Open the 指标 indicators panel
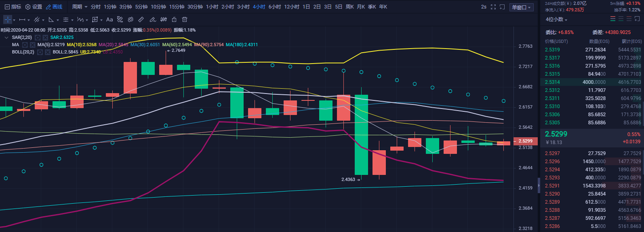644x232 pixels. 13,7
